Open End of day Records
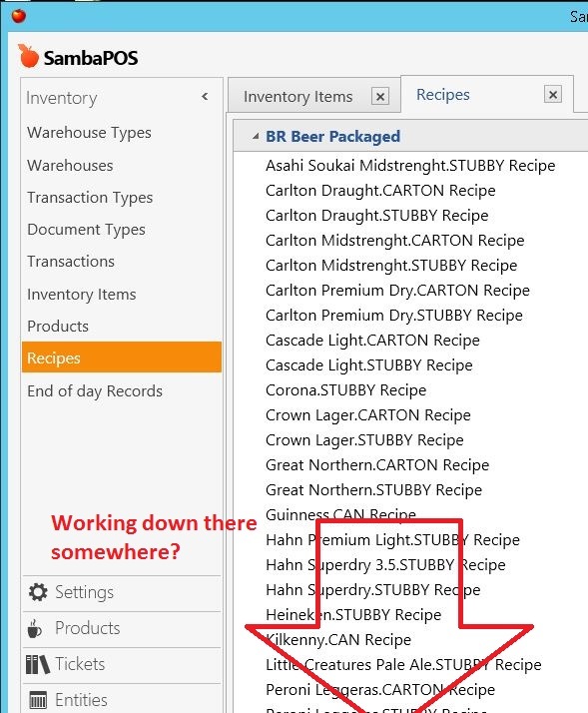588x713 pixels. tap(95, 391)
